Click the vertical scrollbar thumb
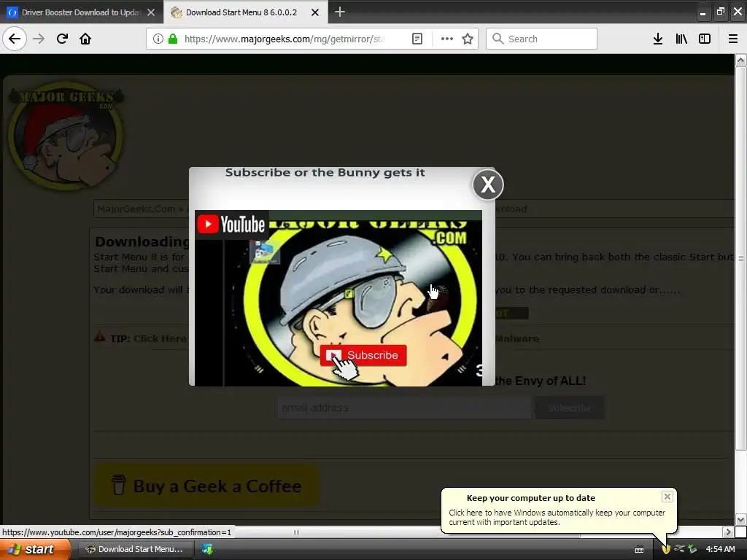The height and width of the screenshot is (560, 747). pos(740,259)
